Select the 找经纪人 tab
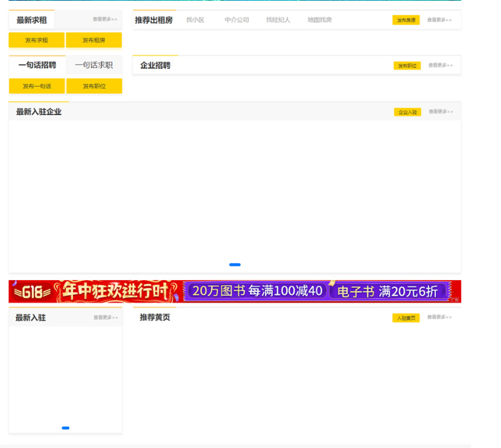The width and height of the screenshot is (501, 448). pos(278,20)
